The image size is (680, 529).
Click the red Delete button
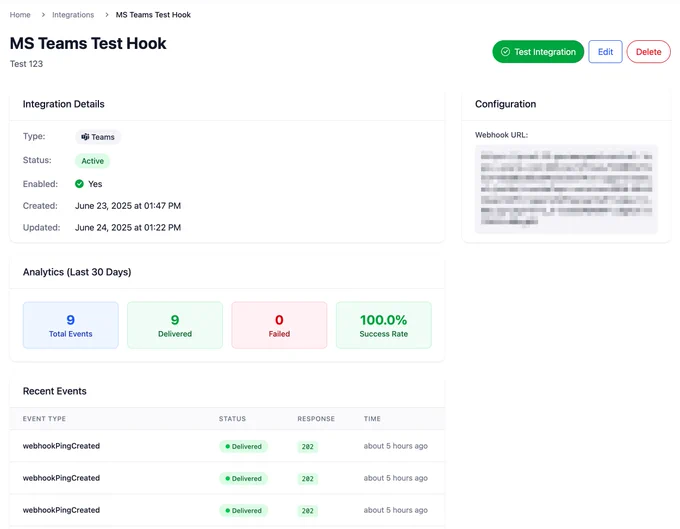click(x=648, y=52)
